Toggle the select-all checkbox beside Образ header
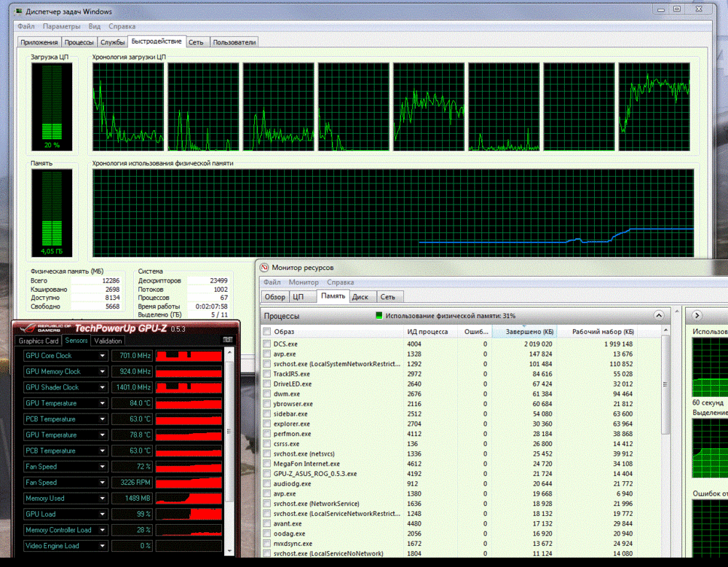 pos(267,332)
